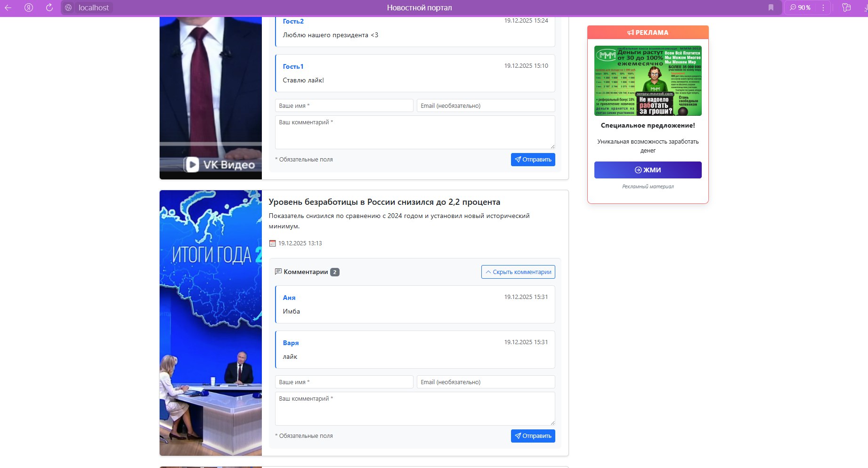
Task: Click the site info icon beside localhost
Action: (68, 8)
